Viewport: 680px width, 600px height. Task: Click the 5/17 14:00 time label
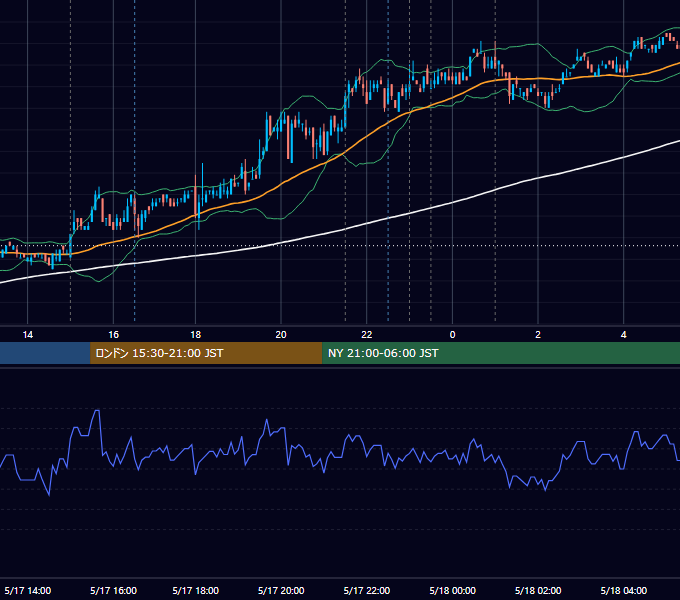[28, 590]
